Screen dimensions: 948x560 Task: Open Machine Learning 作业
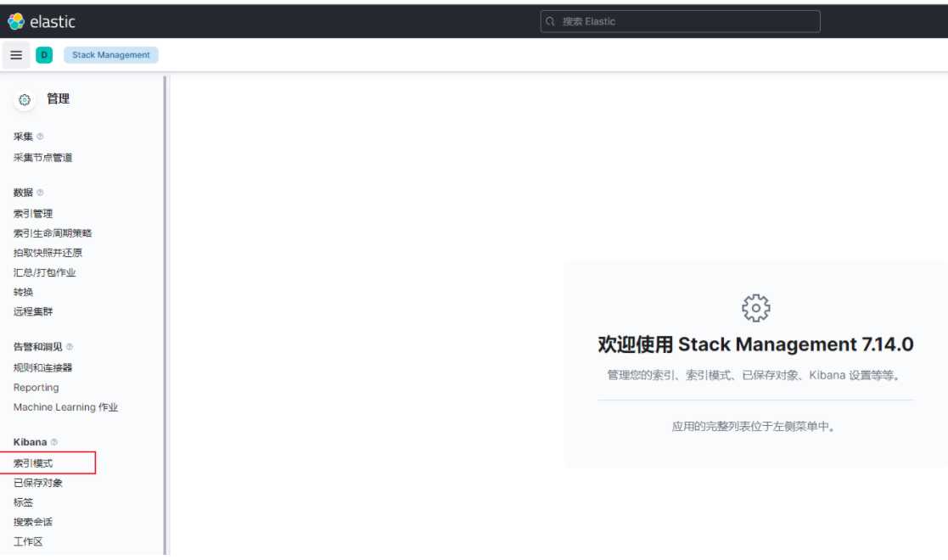[x=66, y=407]
